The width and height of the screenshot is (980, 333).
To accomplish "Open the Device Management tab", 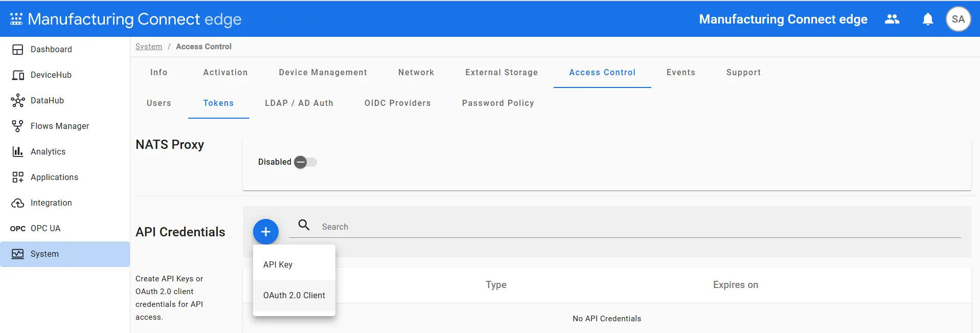I will click(x=323, y=73).
